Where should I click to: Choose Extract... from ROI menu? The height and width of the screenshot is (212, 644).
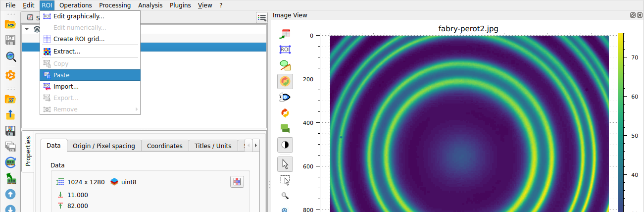click(90, 52)
